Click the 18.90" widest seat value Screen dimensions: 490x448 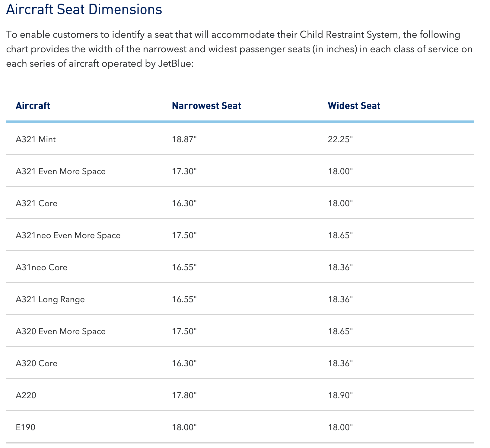tap(340, 395)
